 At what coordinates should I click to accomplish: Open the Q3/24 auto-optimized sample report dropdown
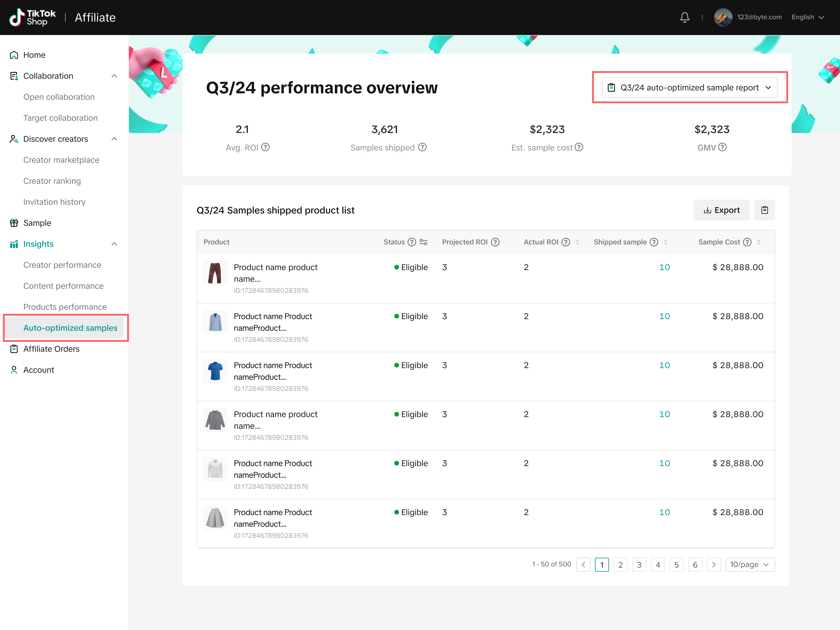[689, 87]
